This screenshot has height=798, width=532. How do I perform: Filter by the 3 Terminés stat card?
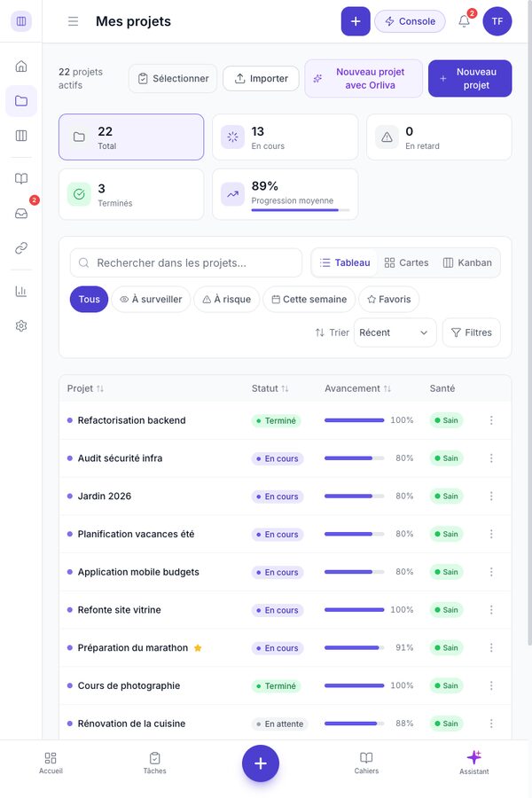131,194
